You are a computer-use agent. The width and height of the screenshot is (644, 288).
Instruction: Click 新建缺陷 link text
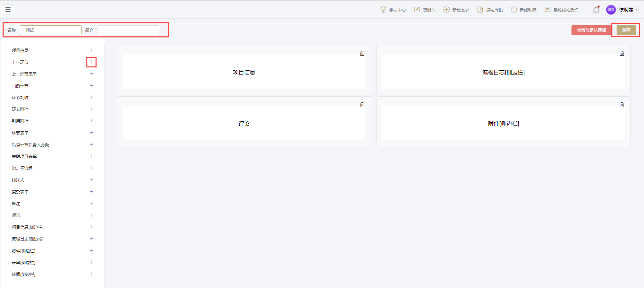coord(528,10)
